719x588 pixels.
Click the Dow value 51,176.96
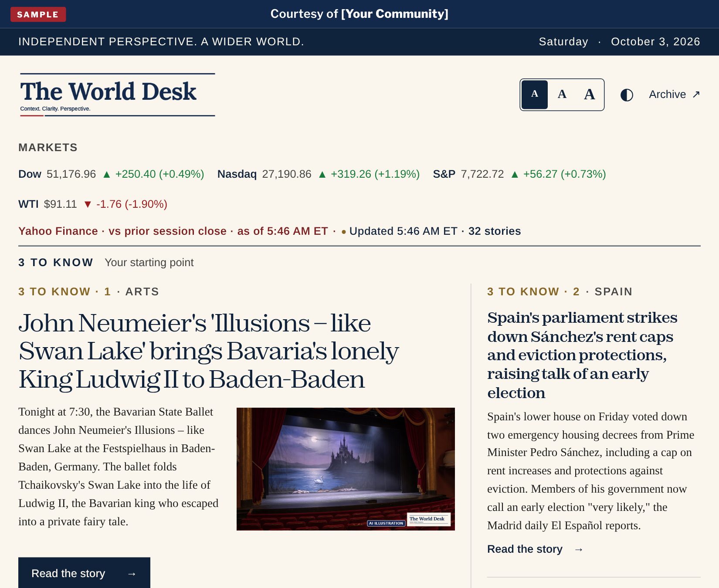coord(71,174)
